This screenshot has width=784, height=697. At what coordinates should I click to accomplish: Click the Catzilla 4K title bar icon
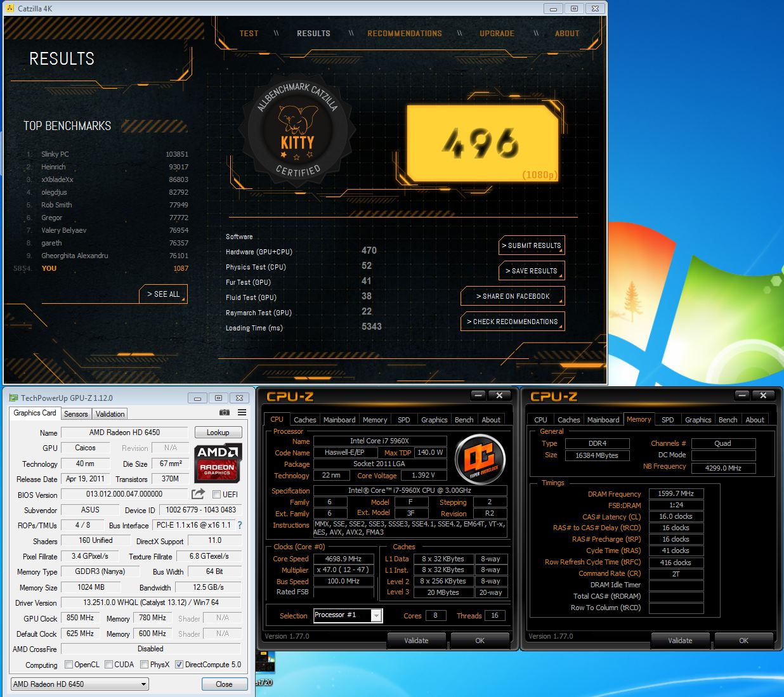pos(10,8)
